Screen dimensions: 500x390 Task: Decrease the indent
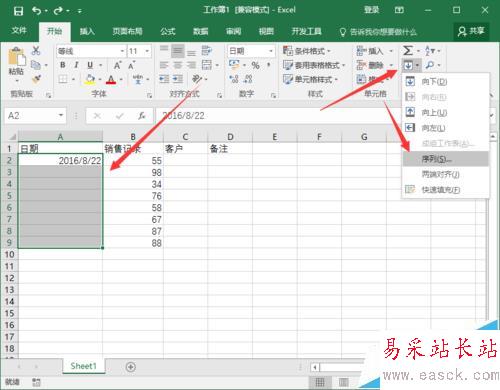click(164, 79)
